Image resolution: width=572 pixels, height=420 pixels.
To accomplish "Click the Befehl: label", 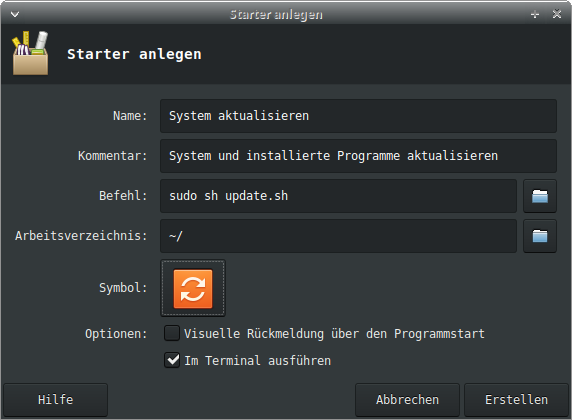I will pos(123,196).
